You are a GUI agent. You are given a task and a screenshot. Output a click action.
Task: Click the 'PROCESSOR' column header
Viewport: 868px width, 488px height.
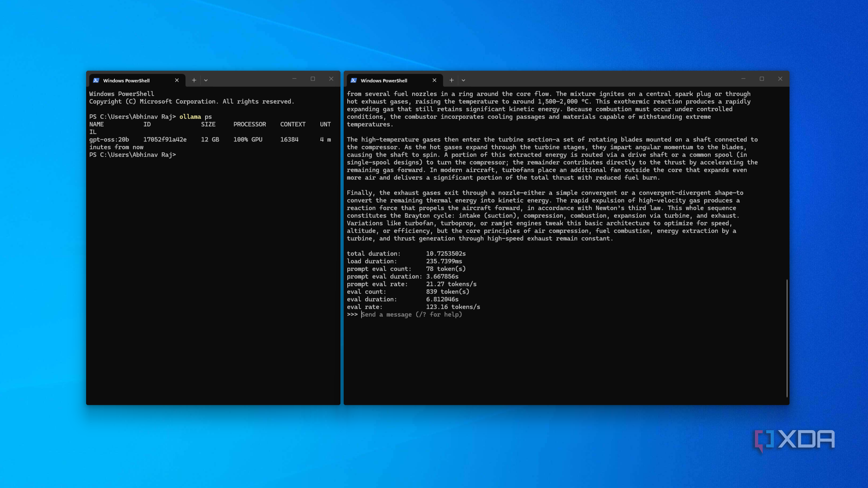[250, 125]
